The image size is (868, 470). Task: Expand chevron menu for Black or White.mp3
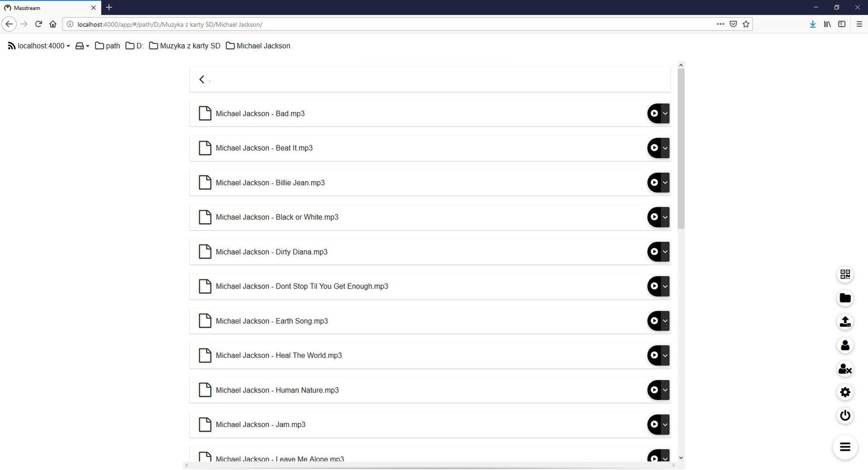665,217
